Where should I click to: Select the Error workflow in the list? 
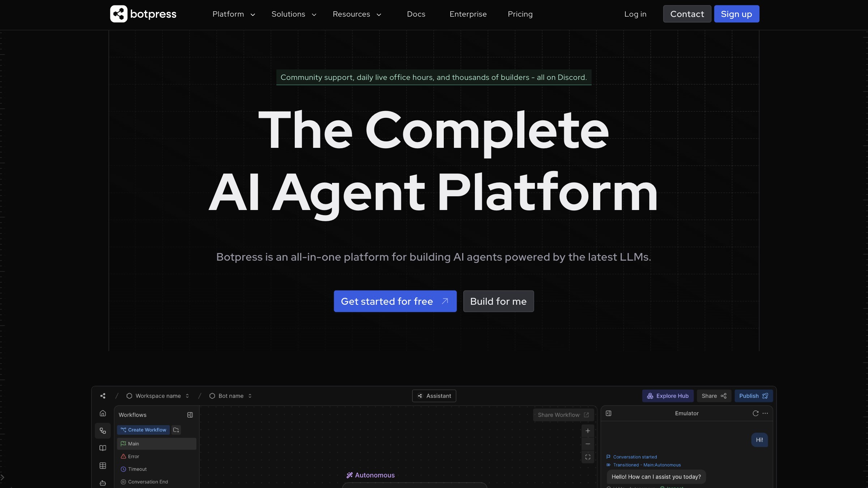pyautogui.click(x=133, y=457)
